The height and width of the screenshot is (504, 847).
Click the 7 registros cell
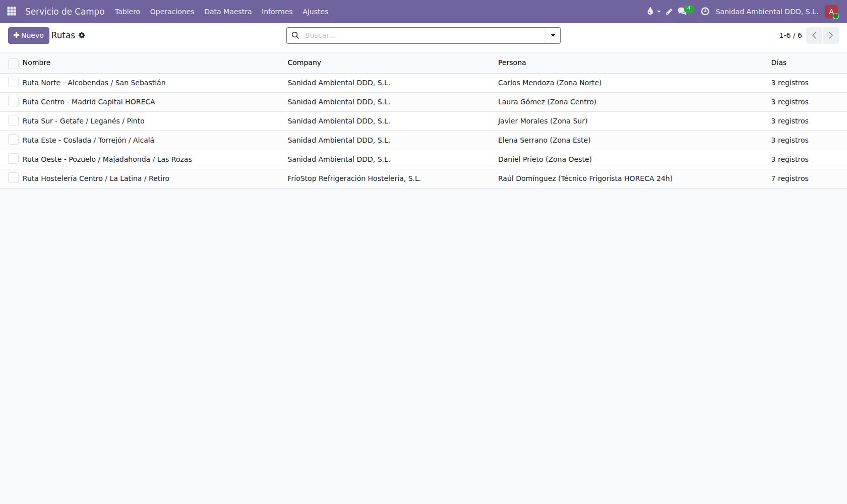[x=790, y=178]
